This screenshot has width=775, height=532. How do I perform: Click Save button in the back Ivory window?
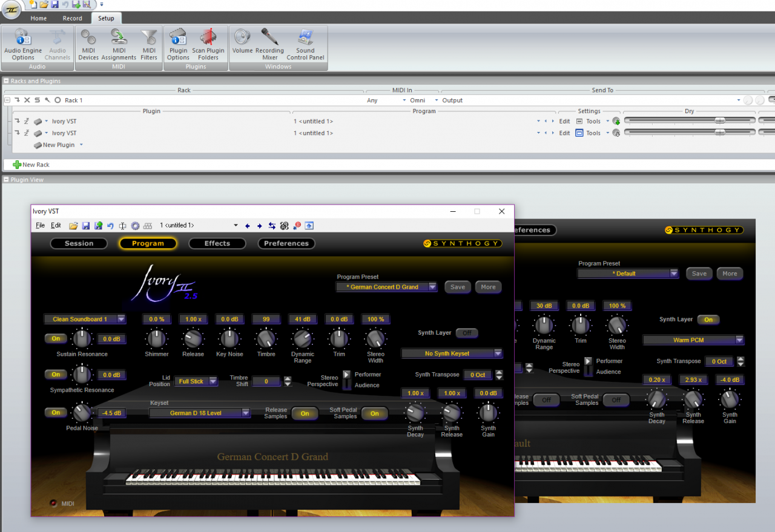699,274
